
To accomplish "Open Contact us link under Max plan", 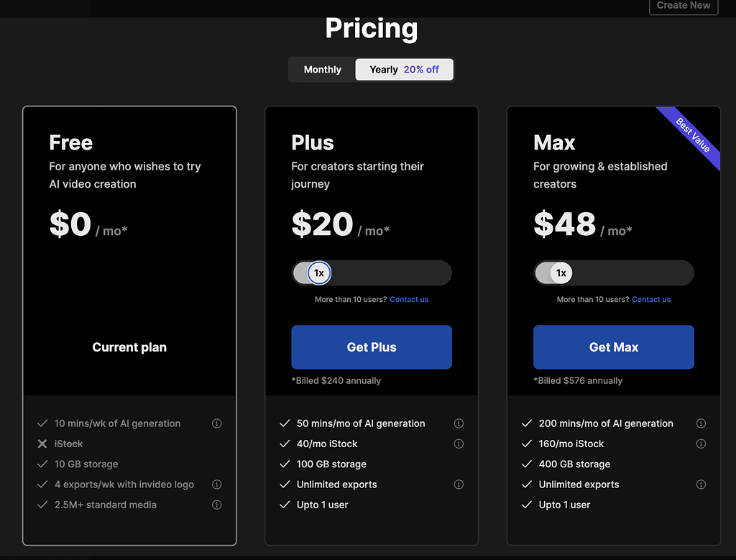I will (651, 300).
